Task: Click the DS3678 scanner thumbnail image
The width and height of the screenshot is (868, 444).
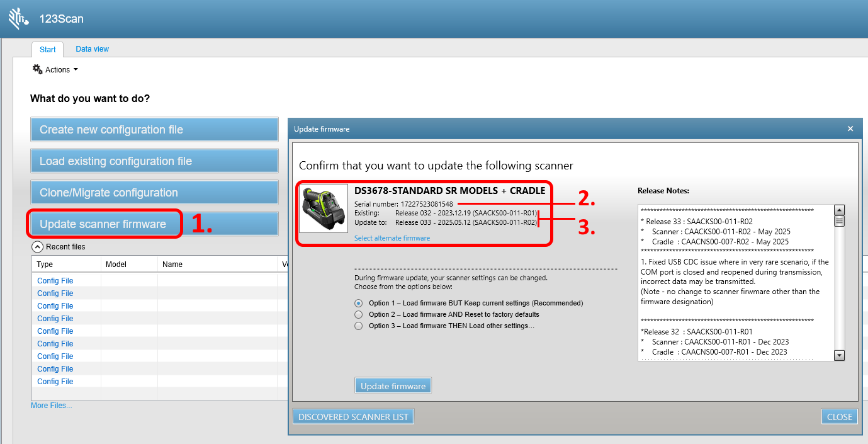Action: point(324,208)
